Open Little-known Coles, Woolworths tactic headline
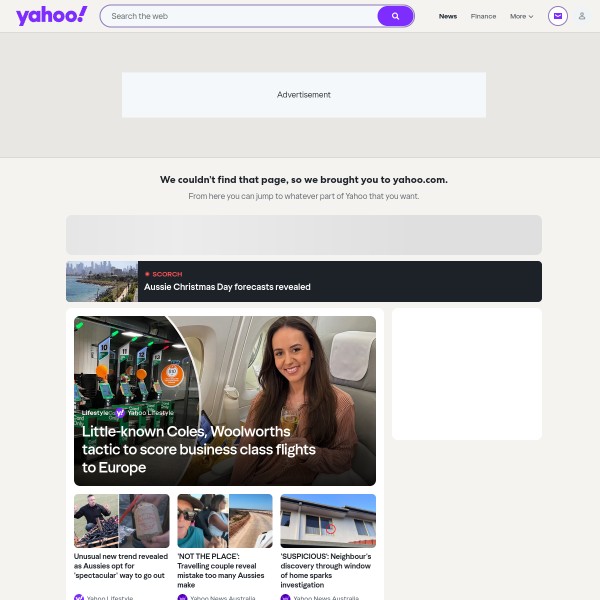 (199, 449)
